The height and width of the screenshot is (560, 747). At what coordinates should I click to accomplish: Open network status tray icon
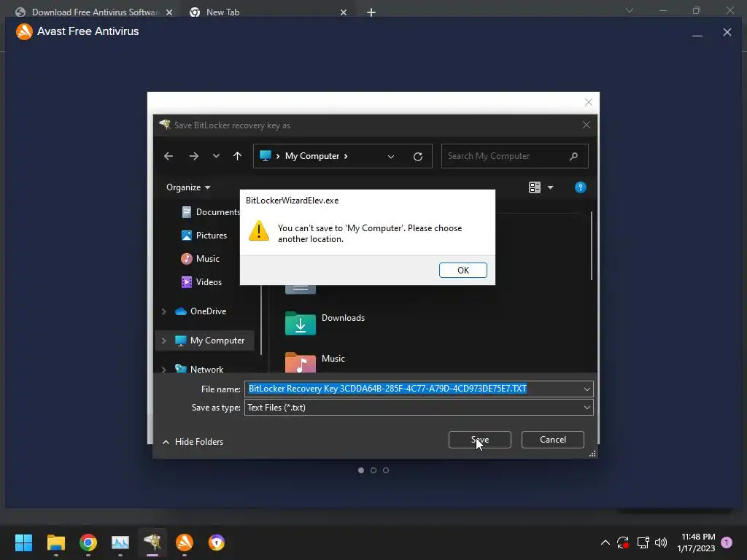(x=643, y=542)
